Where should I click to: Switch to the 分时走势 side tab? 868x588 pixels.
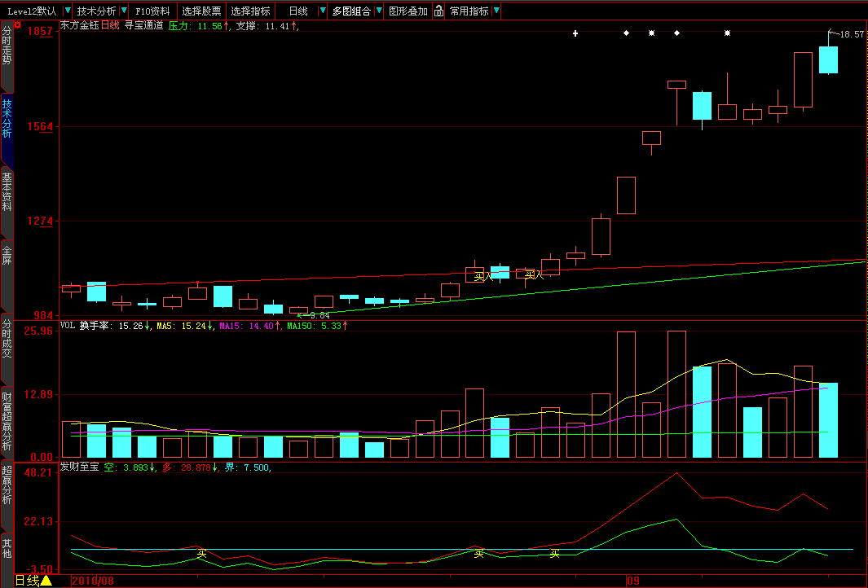click(x=7, y=47)
